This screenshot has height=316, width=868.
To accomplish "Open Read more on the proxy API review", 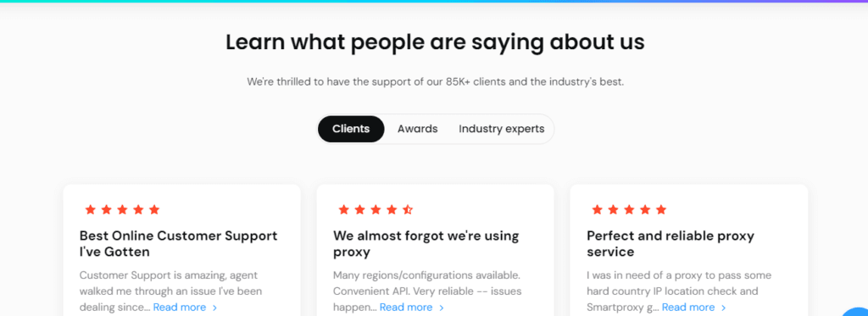I will (406, 308).
